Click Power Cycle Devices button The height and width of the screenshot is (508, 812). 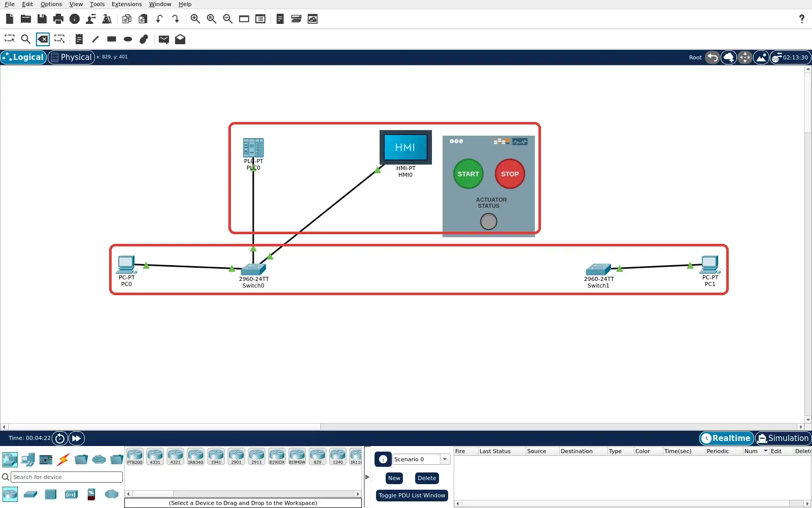coord(60,438)
